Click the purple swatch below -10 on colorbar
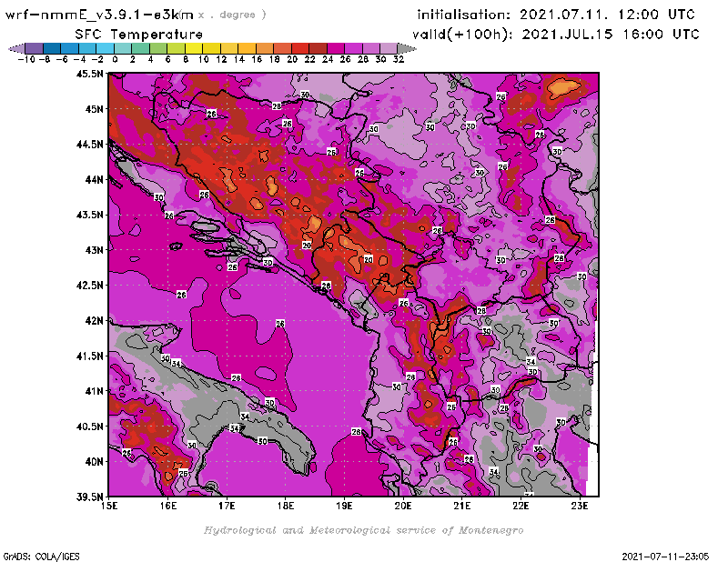Image resolution: width=728 pixels, height=562 pixels. tap(34, 47)
